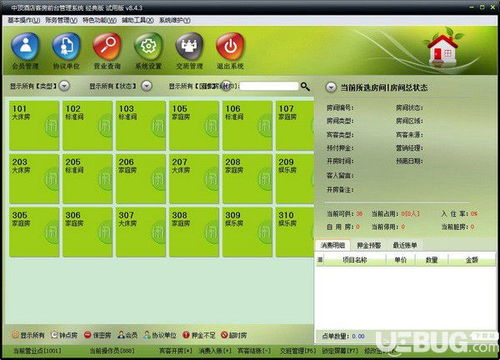
Task: Select room 101 大床房 tile
Action: pos(34,126)
